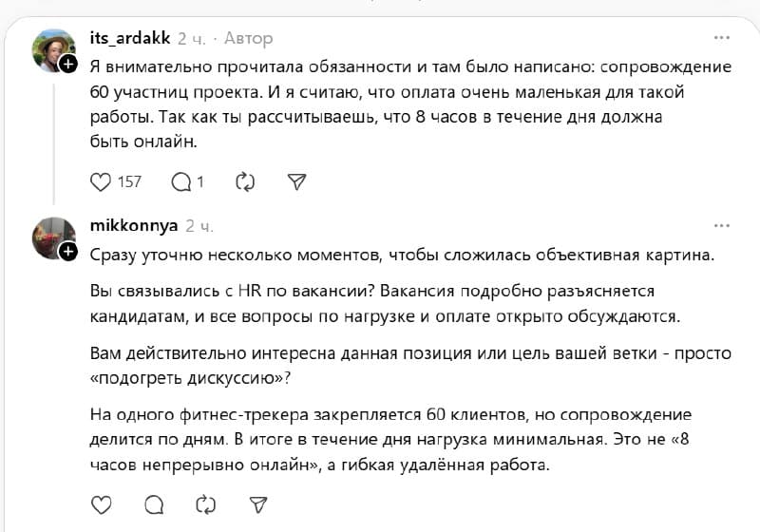Open replies on its_ardakk's comment
The height and width of the screenshot is (532, 760).
click(x=181, y=182)
